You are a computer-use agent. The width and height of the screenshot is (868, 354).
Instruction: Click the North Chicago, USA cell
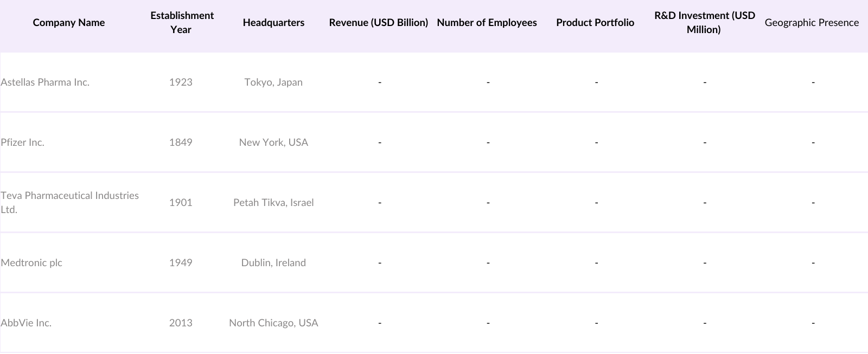(273, 323)
